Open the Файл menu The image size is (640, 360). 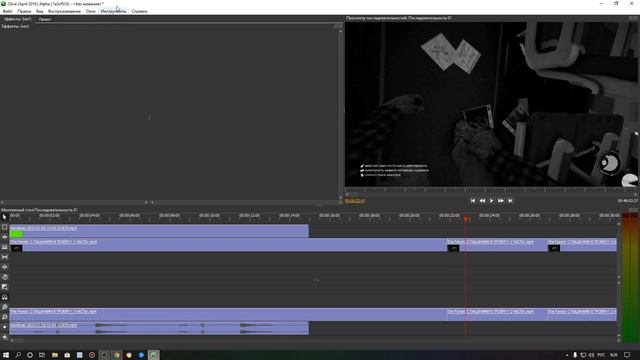pyautogui.click(x=7, y=11)
